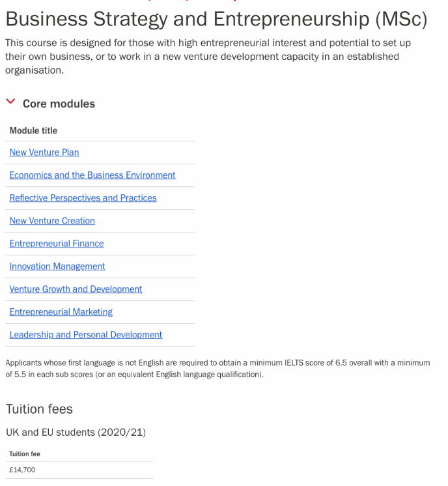Click the Business Strategy and Entrepreneurship heading
Viewport: 448px width, 486px height.
216,19
